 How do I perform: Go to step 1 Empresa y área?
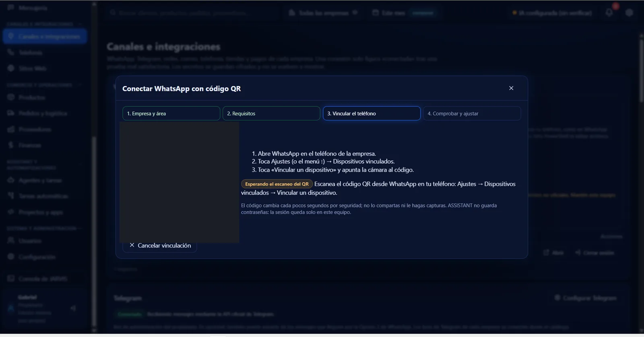pos(171,113)
